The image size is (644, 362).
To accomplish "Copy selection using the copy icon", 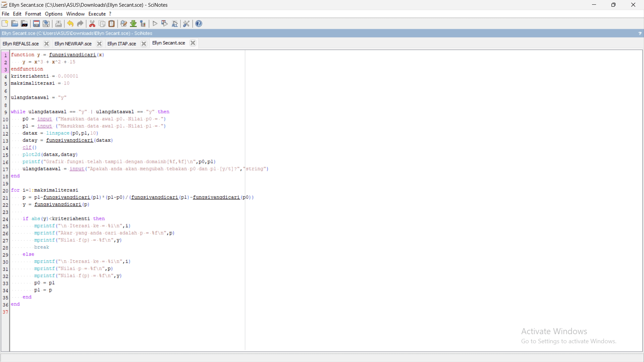I will pyautogui.click(x=102, y=23).
